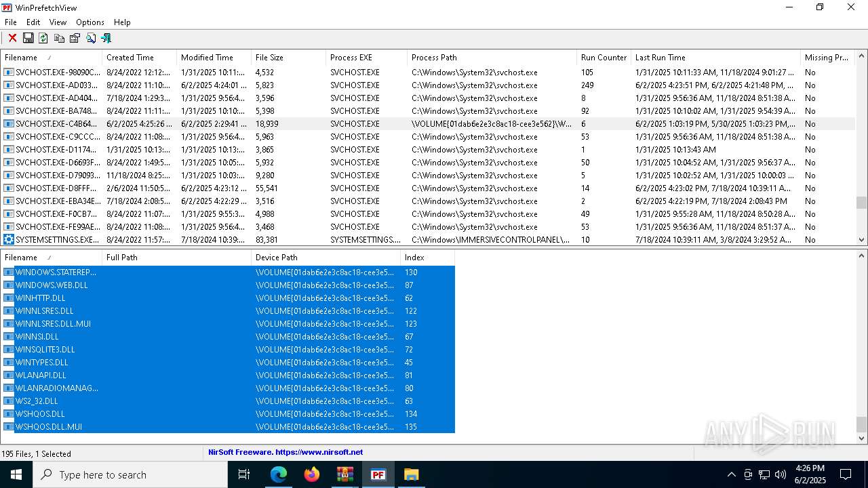
Task: Select SVCHOST.EXE-C4B64 row
Action: coord(427,124)
